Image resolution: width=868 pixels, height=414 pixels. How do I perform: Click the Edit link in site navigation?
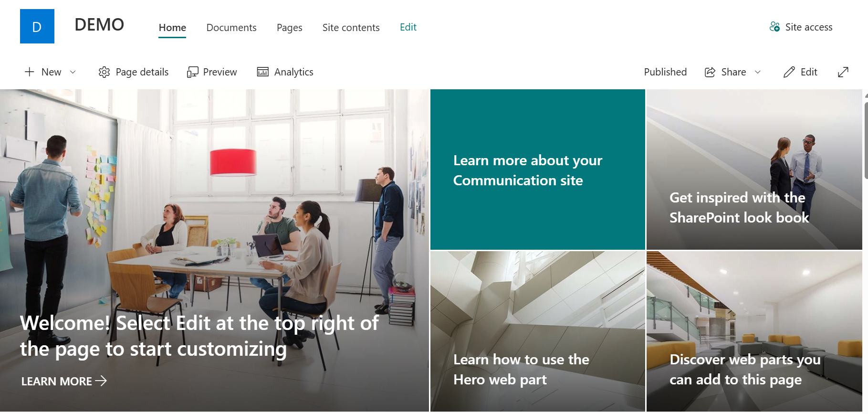408,27
